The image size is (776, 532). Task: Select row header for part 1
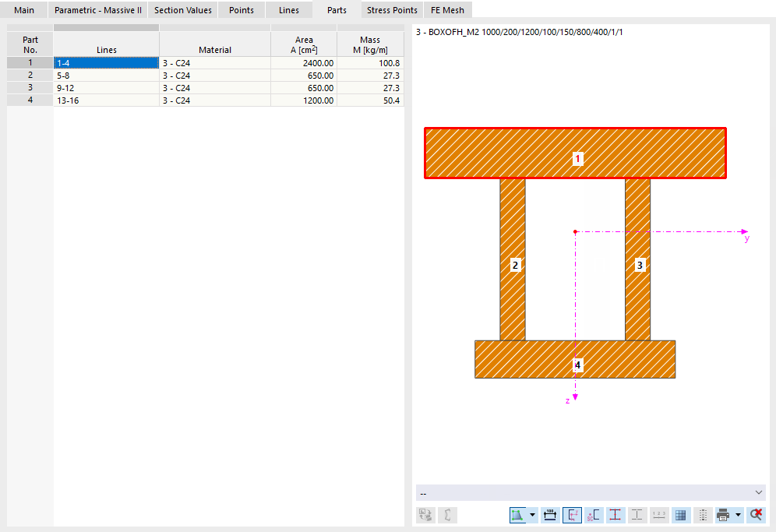(x=30, y=63)
